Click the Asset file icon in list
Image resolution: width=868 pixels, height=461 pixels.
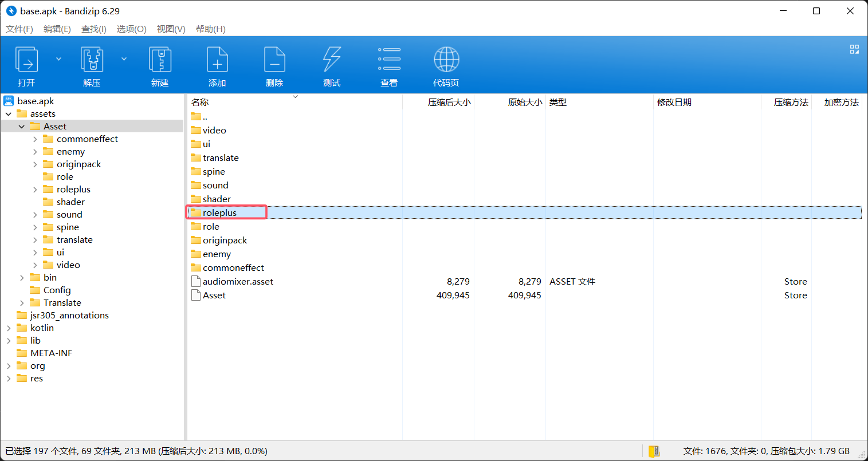click(196, 295)
